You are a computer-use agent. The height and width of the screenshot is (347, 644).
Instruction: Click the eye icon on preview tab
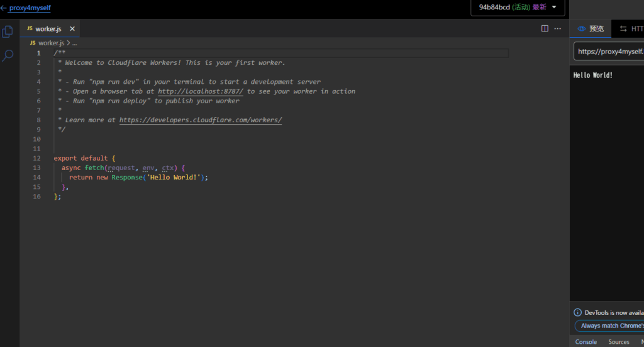pyautogui.click(x=582, y=29)
